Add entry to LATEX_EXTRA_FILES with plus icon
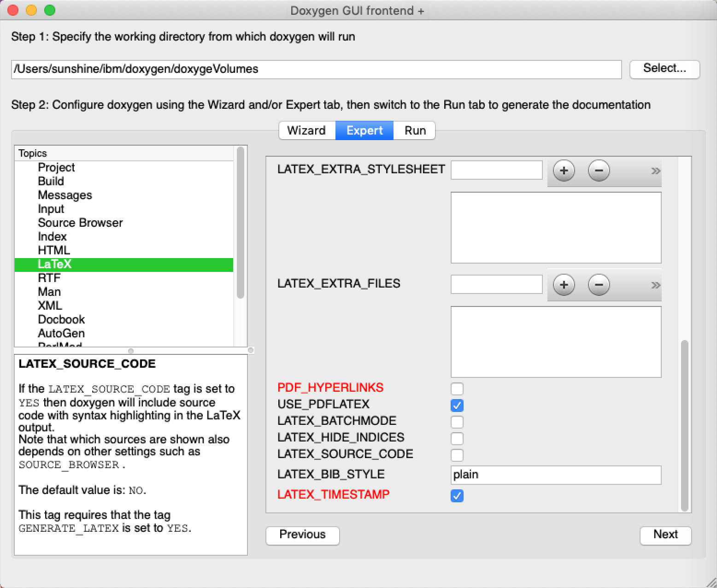The height and width of the screenshot is (588, 717). pyautogui.click(x=564, y=285)
